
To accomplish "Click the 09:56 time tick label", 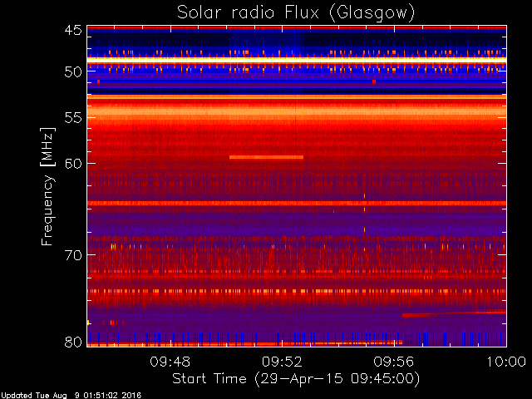I will (394, 362).
